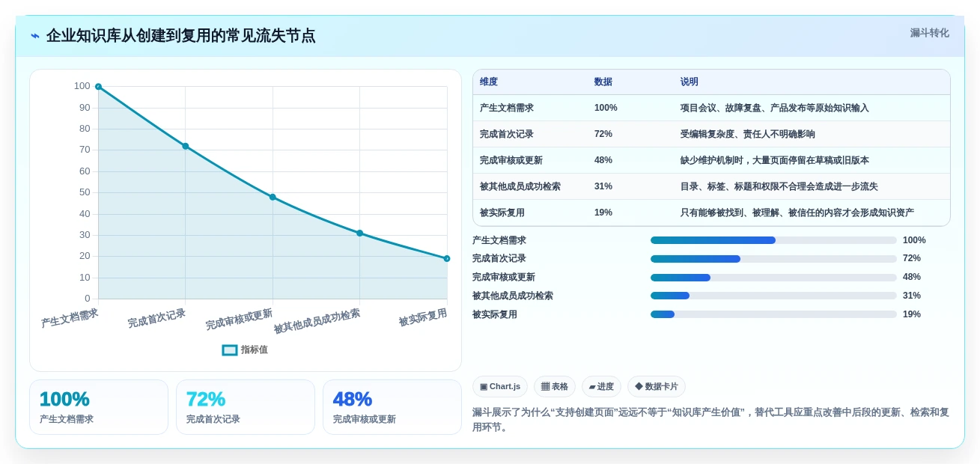This screenshot has width=980, height=464.
Task: Click the 完成审核或更新 progress bar
Action: [773, 278]
